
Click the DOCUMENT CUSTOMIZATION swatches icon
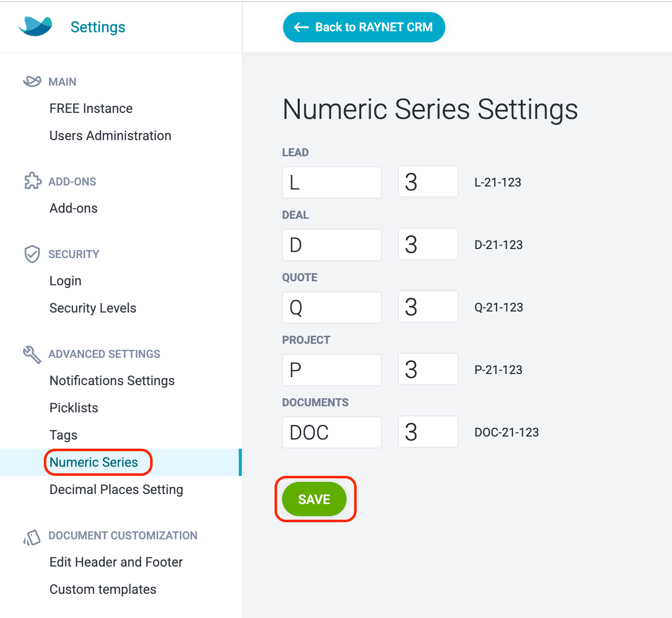click(32, 537)
